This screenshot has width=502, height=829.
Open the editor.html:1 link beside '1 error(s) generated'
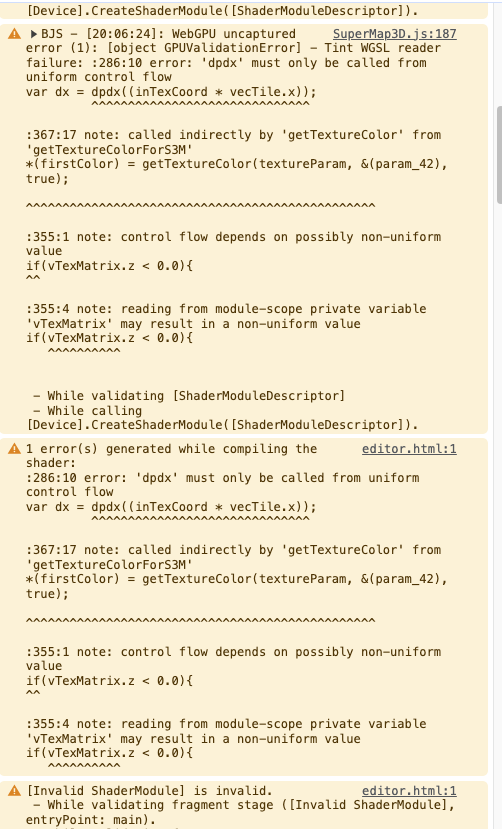409,449
